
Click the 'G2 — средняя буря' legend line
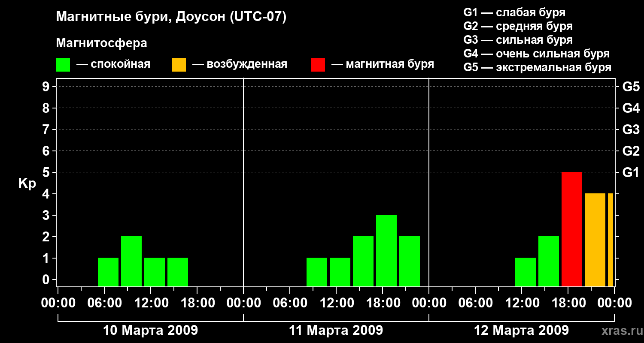518,26
